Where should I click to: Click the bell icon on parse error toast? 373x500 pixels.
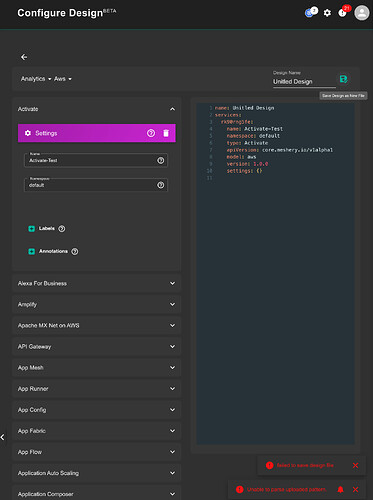pos(340,489)
